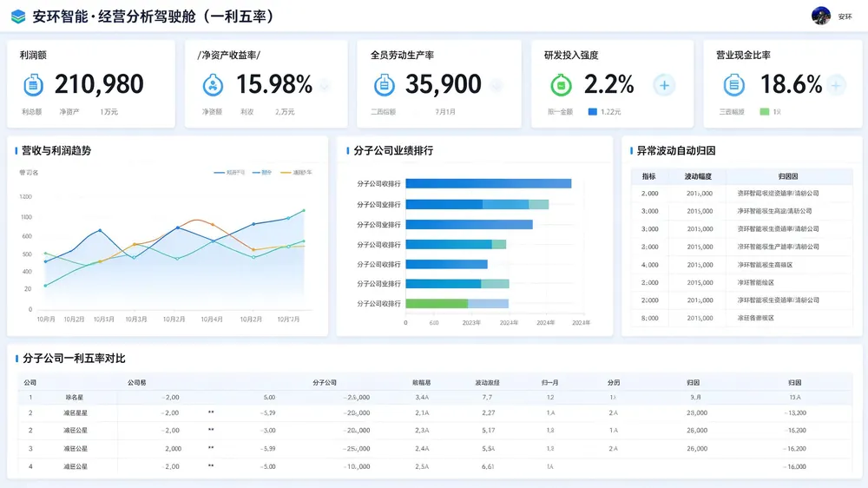Click the icon in the 利润额 card
The width and height of the screenshot is (868, 488).
pyautogui.click(x=33, y=85)
